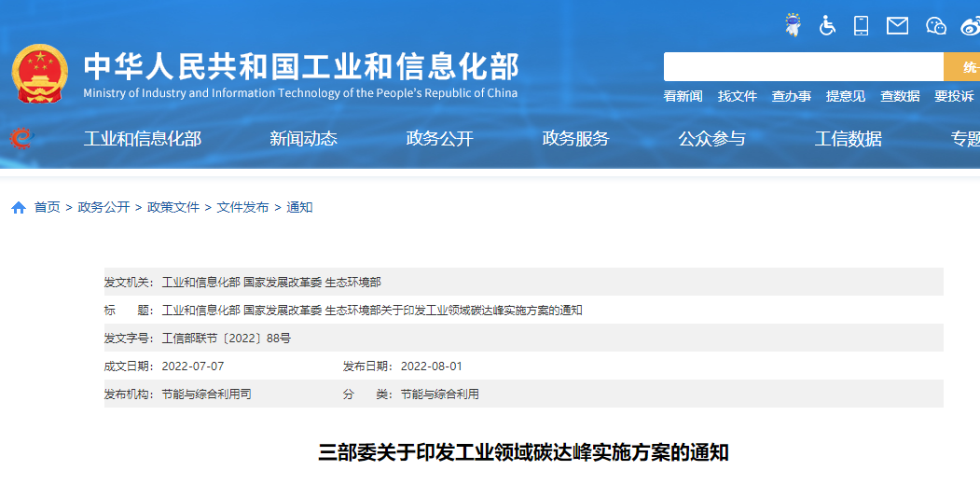Click document number 工信部联节〔2022〕88号

point(227,339)
